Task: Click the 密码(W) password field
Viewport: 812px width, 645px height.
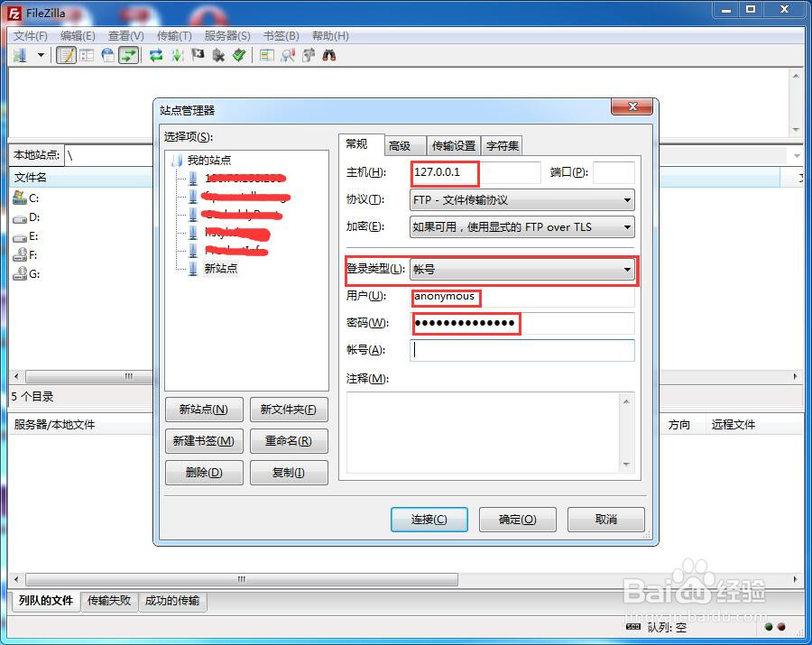Action: click(x=522, y=323)
